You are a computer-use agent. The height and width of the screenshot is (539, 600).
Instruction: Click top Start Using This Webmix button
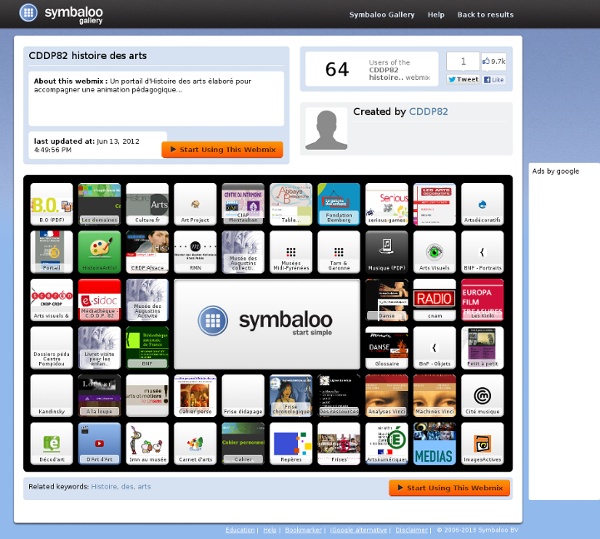(x=222, y=149)
